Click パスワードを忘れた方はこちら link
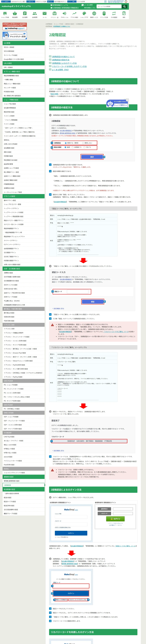 [x=63, y=527]
